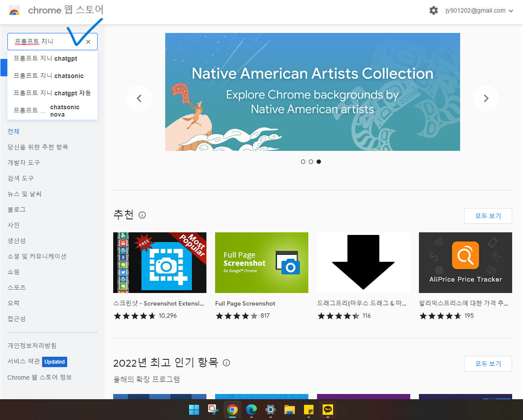This screenshot has height=420, width=523.
Task: Click 모두 보기 for the 추천 section
Action: (488, 216)
